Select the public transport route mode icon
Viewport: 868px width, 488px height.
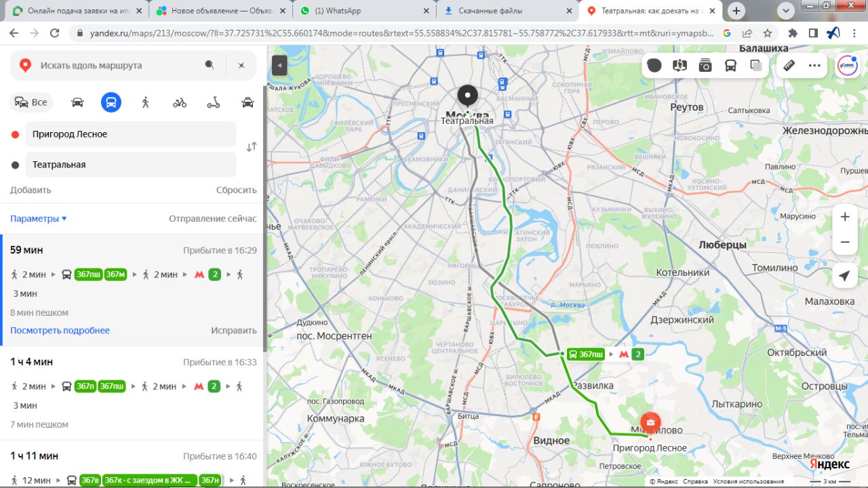click(x=111, y=102)
